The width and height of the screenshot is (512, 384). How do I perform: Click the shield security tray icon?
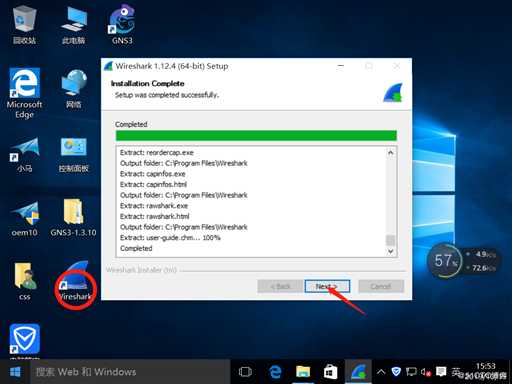pos(396,371)
